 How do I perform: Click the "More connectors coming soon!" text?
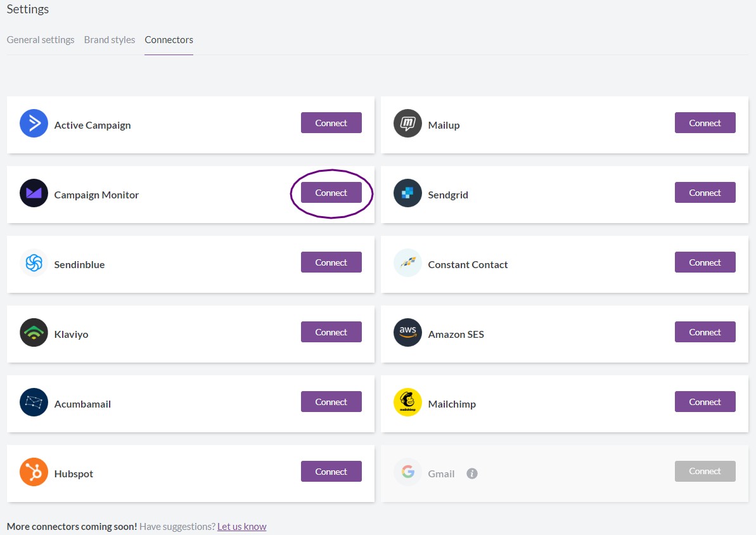tap(72, 526)
